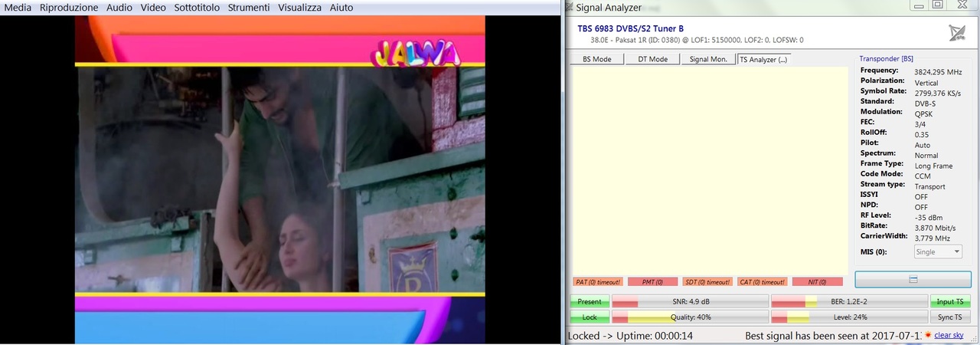The width and height of the screenshot is (980, 345).
Task: Click the RF Level value -35 dBm
Action: click(x=929, y=217)
